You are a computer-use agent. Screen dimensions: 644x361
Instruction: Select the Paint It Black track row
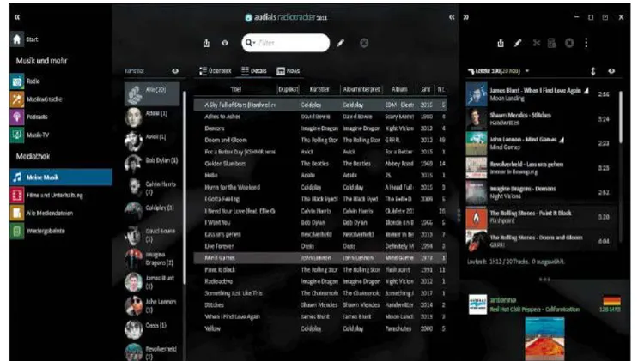[320, 270]
